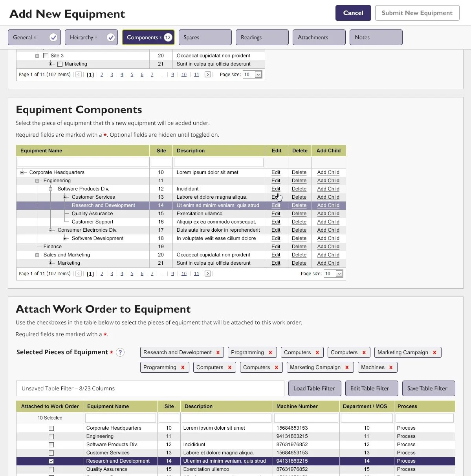Image resolution: width=471 pixels, height=476 pixels.
Task: Click Add Child for Customer Support row
Action: point(328,222)
